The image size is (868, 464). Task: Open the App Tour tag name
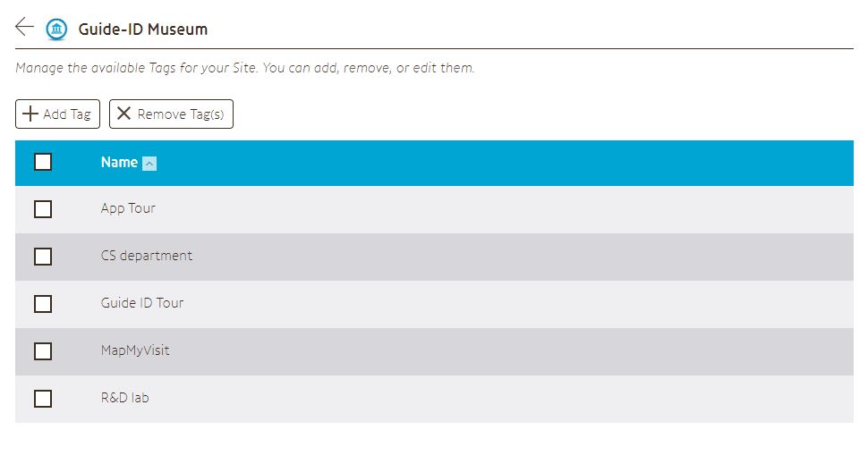pyautogui.click(x=128, y=208)
